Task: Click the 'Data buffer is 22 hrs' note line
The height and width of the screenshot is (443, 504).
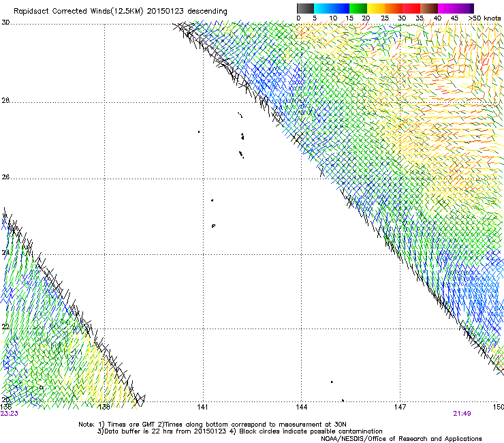Action: [x=240, y=431]
